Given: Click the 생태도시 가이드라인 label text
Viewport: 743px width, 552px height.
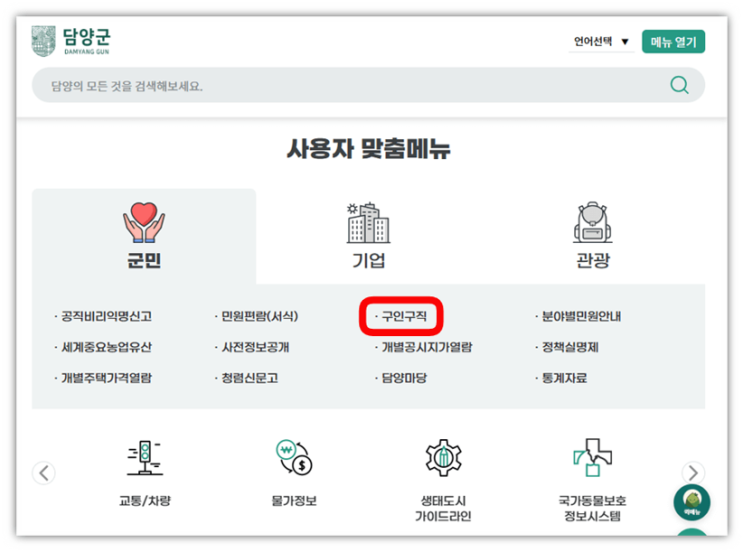Looking at the screenshot, I should tap(443, 508).
